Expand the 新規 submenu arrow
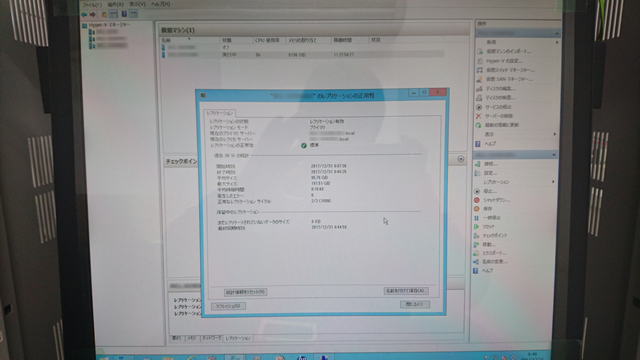This screenshot has width=640, height=360. pos(556,42)
